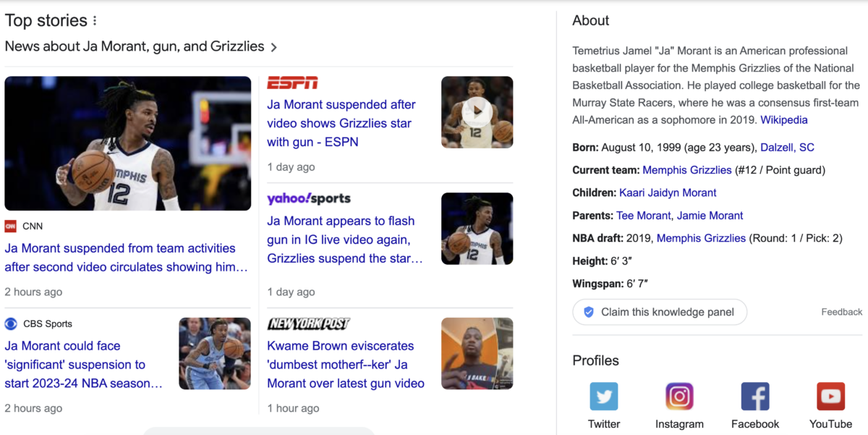Open the Facebook profile icon
868x435 pixels.
coord(755,397)
